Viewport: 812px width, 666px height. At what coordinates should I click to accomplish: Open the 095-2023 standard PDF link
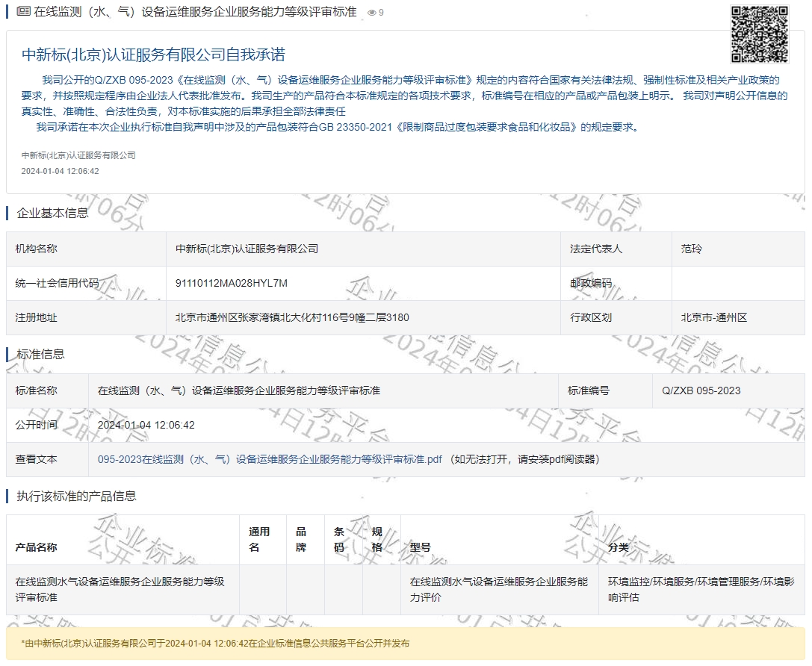point(270,459)
